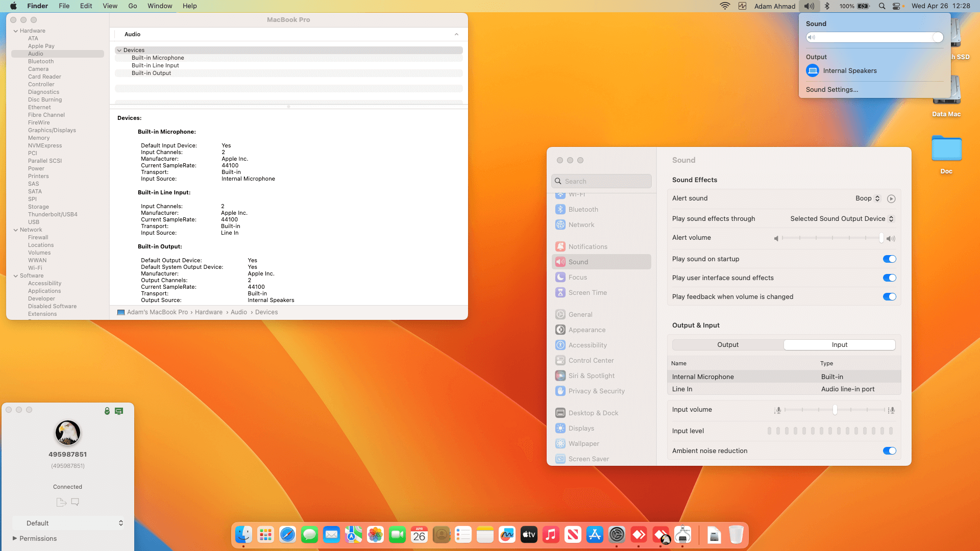The height and width of the screenshot is (551, 980).
Task: Play the Boop alert sound preview
Action: (891, 199)
